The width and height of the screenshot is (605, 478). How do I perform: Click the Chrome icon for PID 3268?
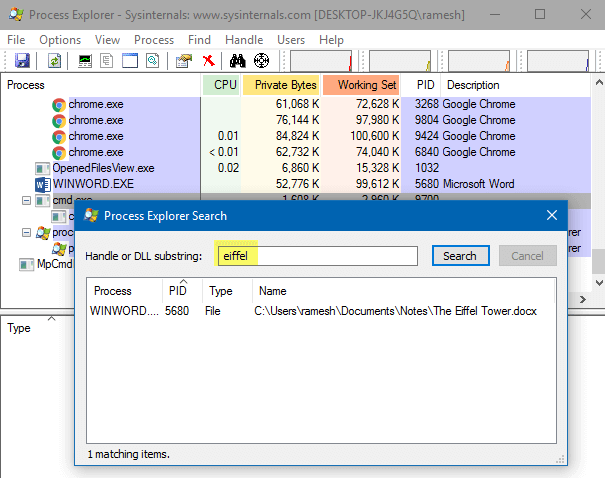[59, 105]
